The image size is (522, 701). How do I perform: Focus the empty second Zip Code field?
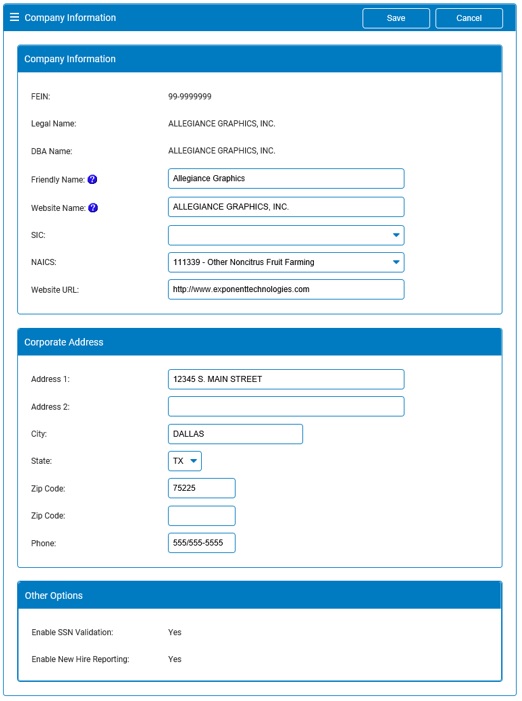202,516
